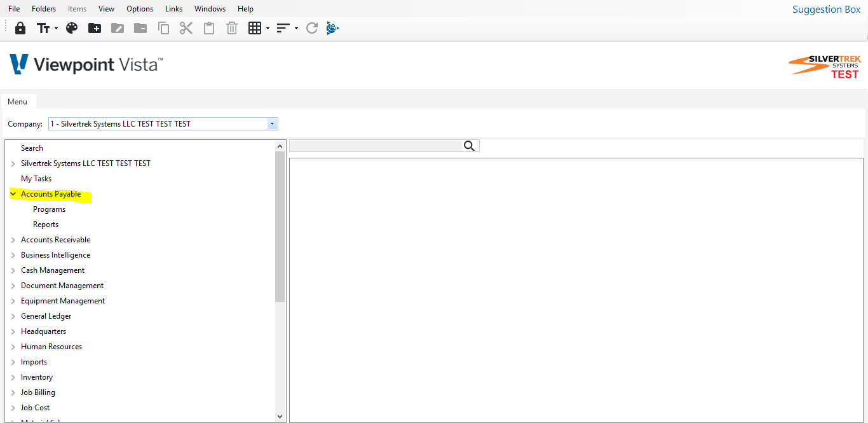The image size is (868, 423).
Task: Click the add new folder icon
Action: [x=95, y=28]
